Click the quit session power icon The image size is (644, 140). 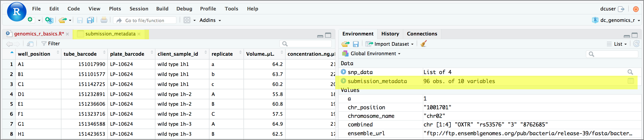coord(636,9)
